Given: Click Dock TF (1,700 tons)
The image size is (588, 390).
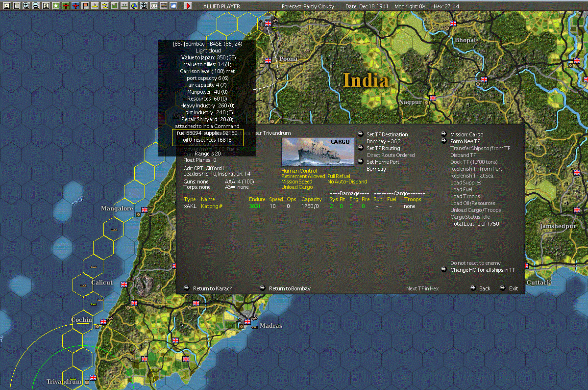Looking at the screenshot, I should 474,162.
